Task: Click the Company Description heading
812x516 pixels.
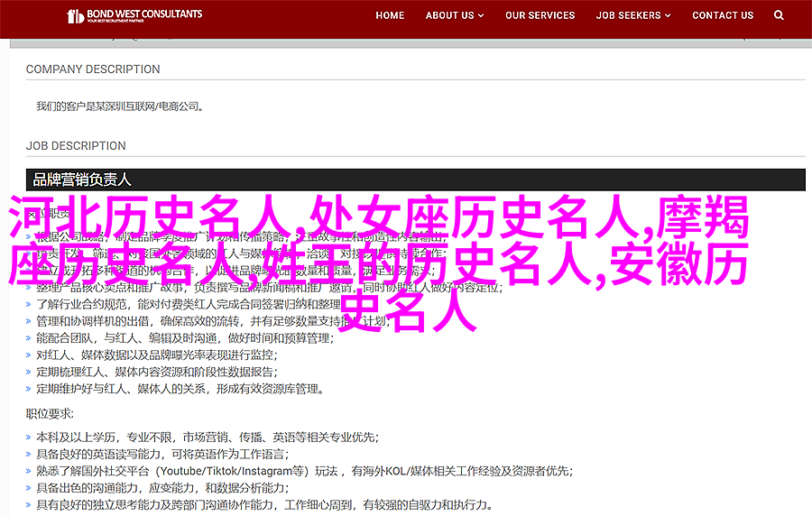Action: (x=93, y=69)
